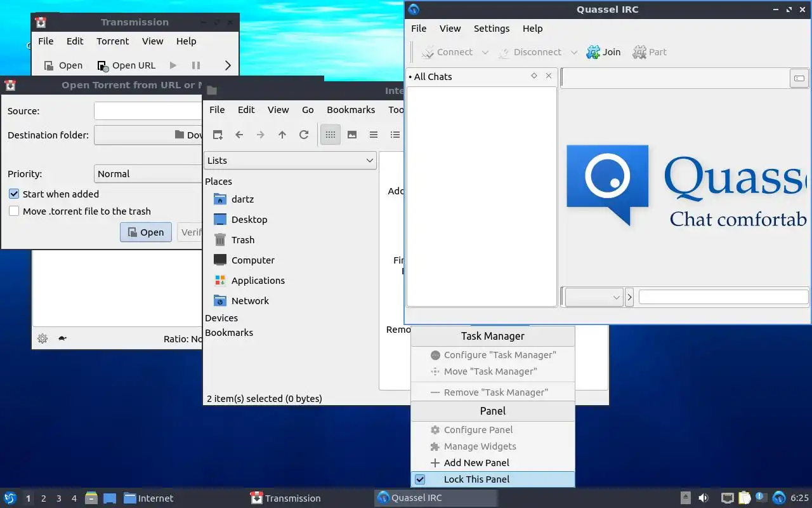
Task: Open the Torrent menu in Transmission
Action: tap(112, 41)
